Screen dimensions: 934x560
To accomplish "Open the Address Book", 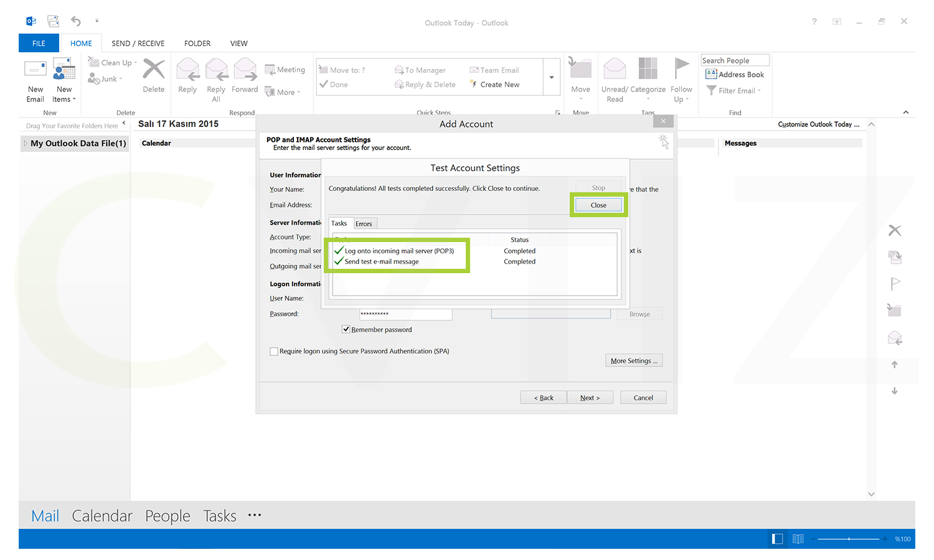I will pos(735,74).
